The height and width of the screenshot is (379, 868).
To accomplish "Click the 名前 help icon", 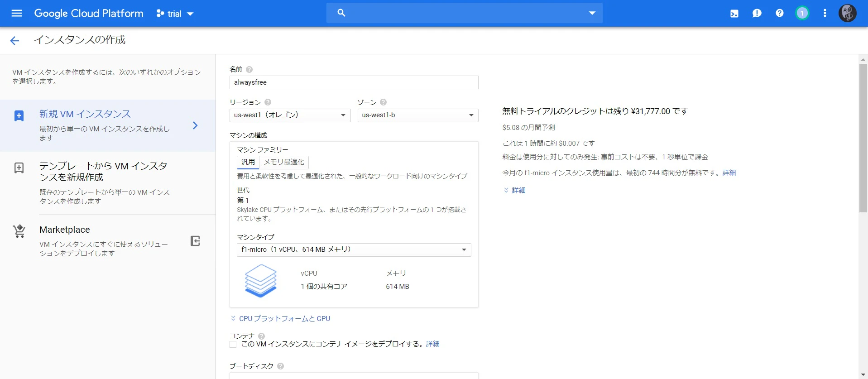I will tap(249, 69).
